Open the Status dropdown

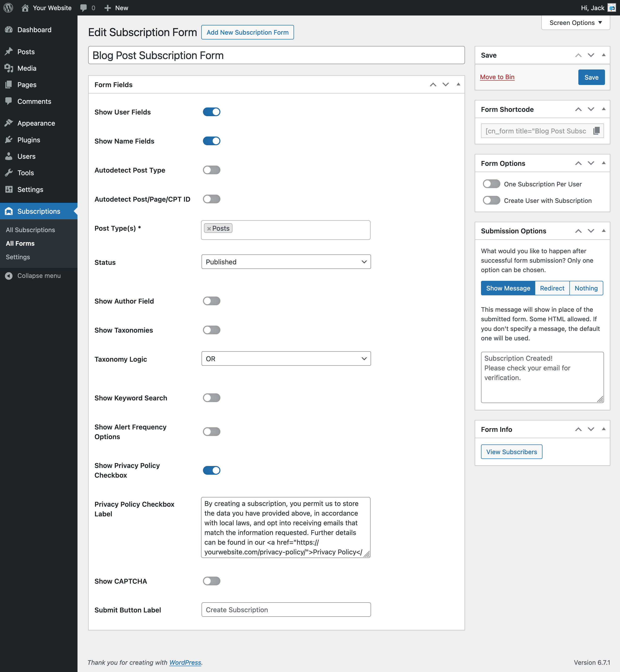(x=286, y=262)
